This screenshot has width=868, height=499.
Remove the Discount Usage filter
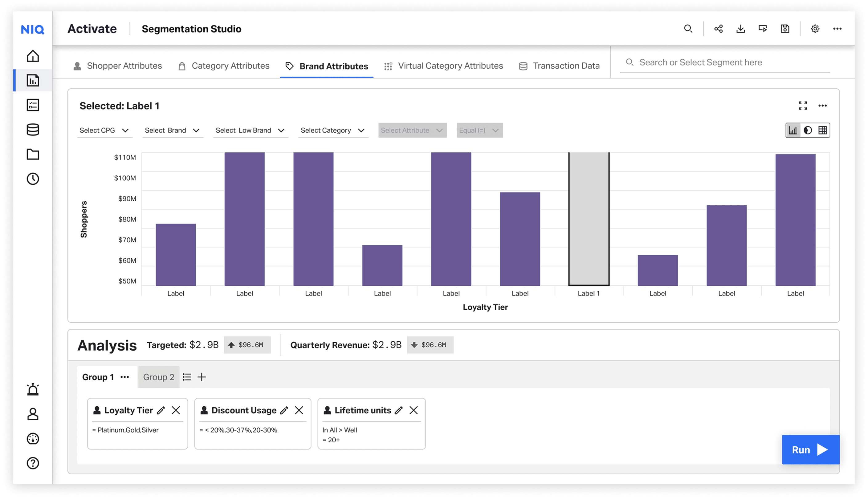pos(299,410)
